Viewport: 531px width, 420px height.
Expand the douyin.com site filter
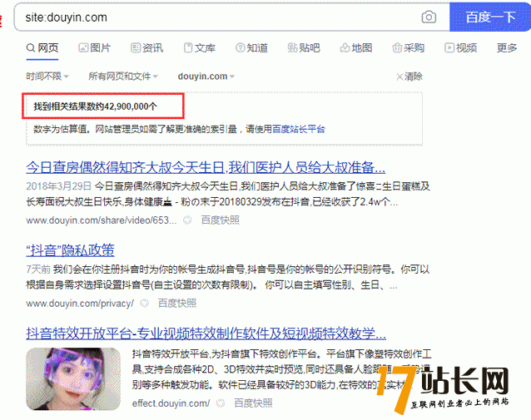point(206,77)
